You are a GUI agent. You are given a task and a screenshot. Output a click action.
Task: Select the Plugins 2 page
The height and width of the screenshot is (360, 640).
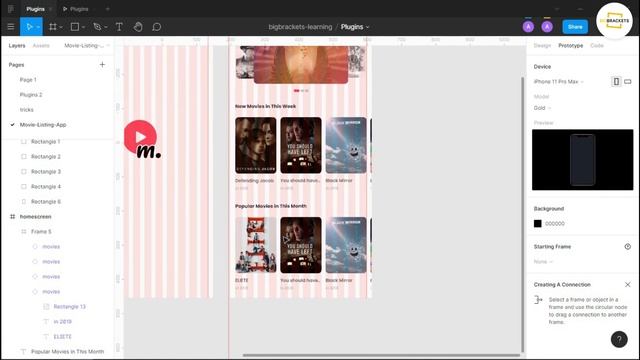[x=31, y=95]
